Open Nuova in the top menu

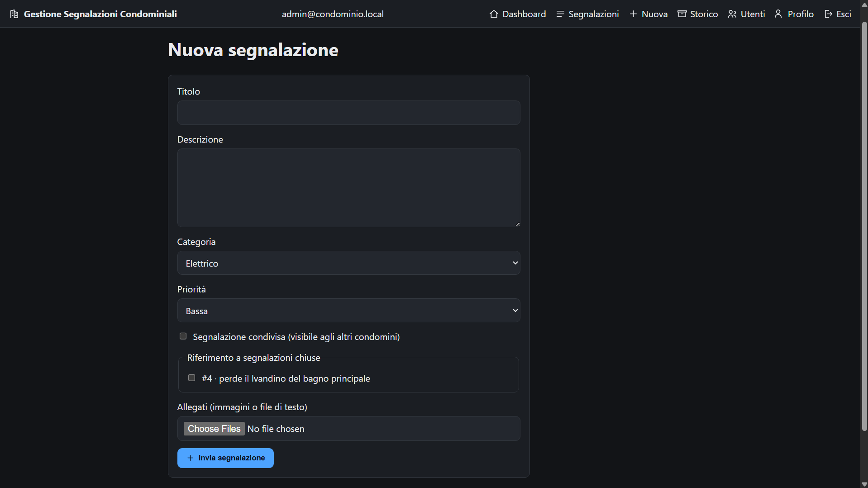[649, 14]
